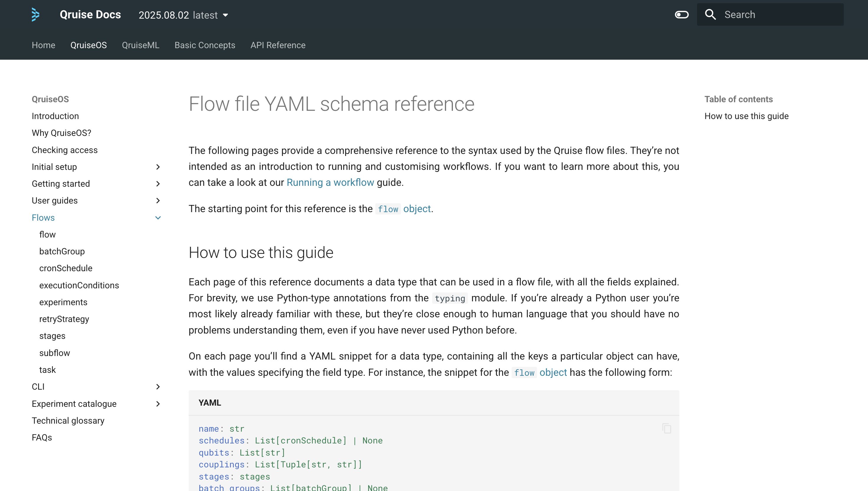Screen dimensions: 868x491
Task: Switch to the QruiseML tab
Action: click(x=141, y=45)
